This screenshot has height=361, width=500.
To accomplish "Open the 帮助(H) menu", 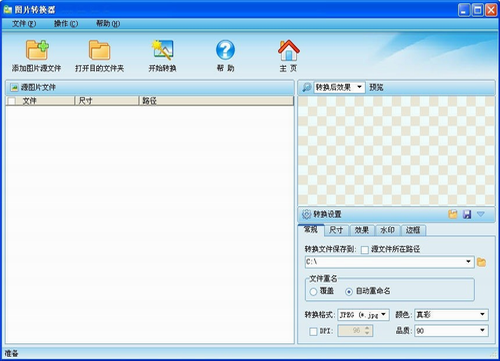I will (x=108, y=23).
